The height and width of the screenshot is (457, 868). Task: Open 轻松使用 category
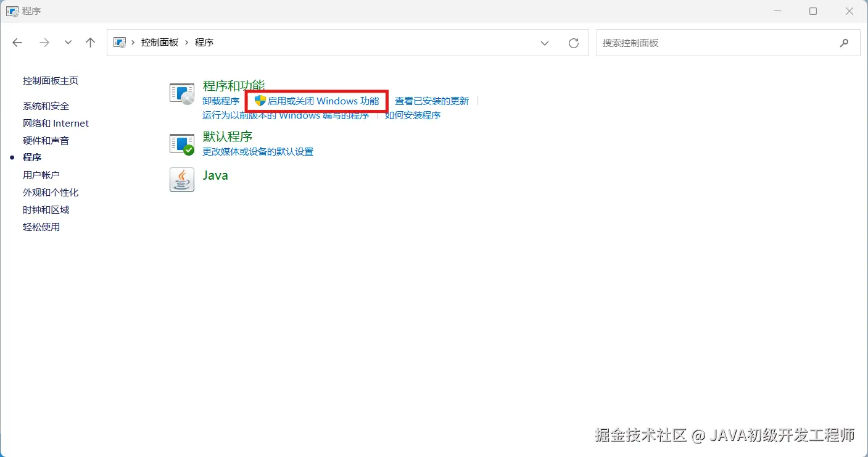(41, 227)
